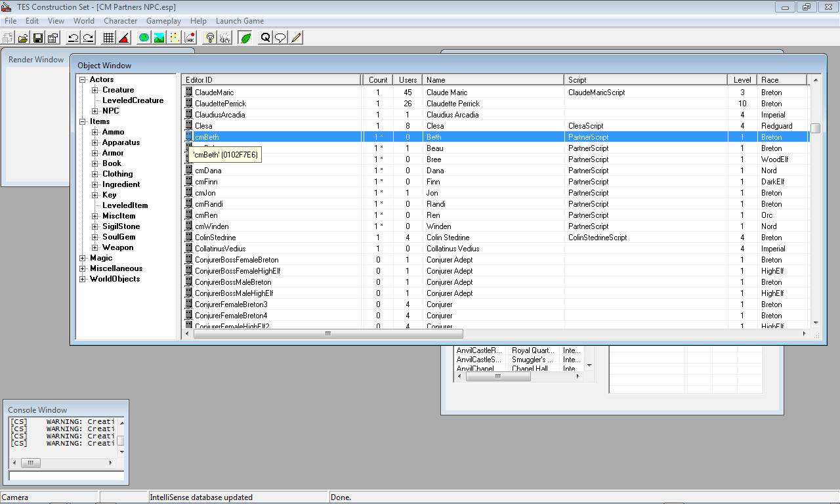Click the redo arrow in the toolbar
Viewport: 840px width, 504px height.
pos(88,38)
